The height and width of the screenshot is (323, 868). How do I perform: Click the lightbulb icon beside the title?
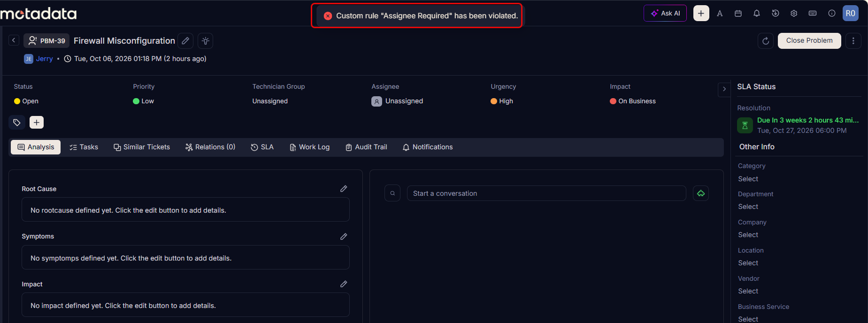click(206, 41)
